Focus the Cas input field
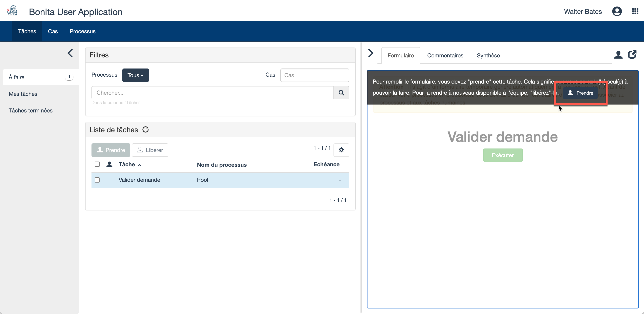Image resolution: width=644 pixels, height=314 pixels. 315,75
